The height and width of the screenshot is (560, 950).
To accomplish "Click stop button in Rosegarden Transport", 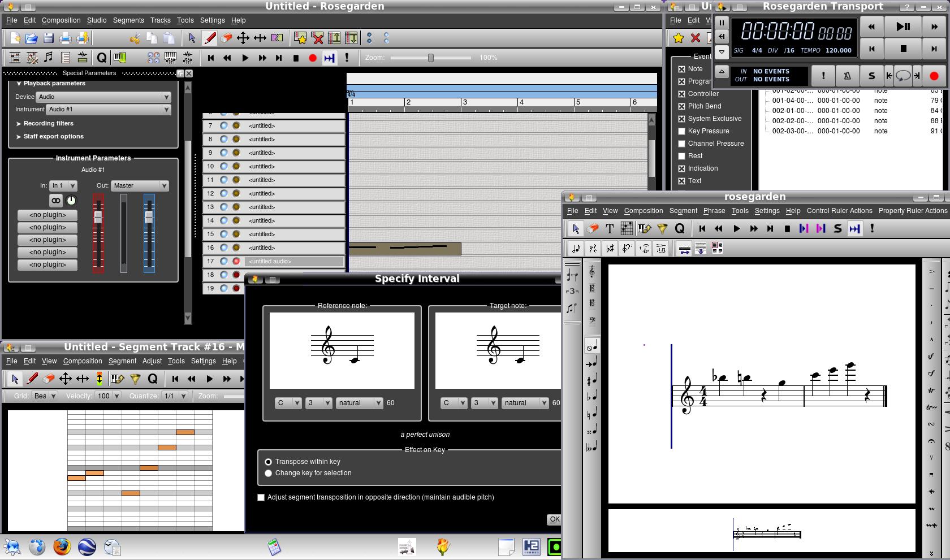I will (x=903, y=49).
